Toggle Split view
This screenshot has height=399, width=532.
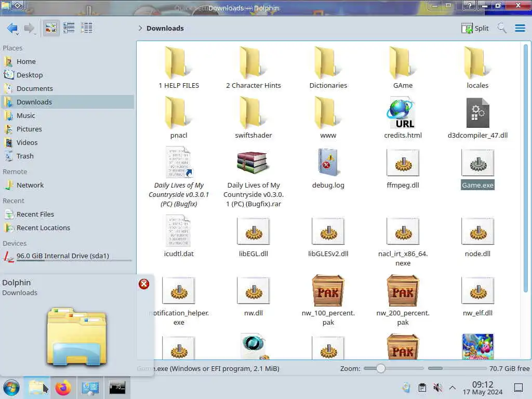pyautogui.click(x=475, y=28)
